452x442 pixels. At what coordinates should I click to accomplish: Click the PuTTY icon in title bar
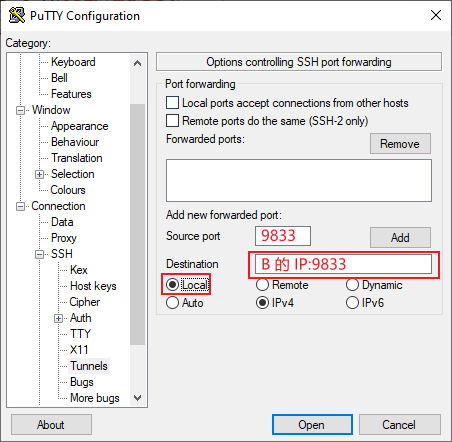pos(17,15)
